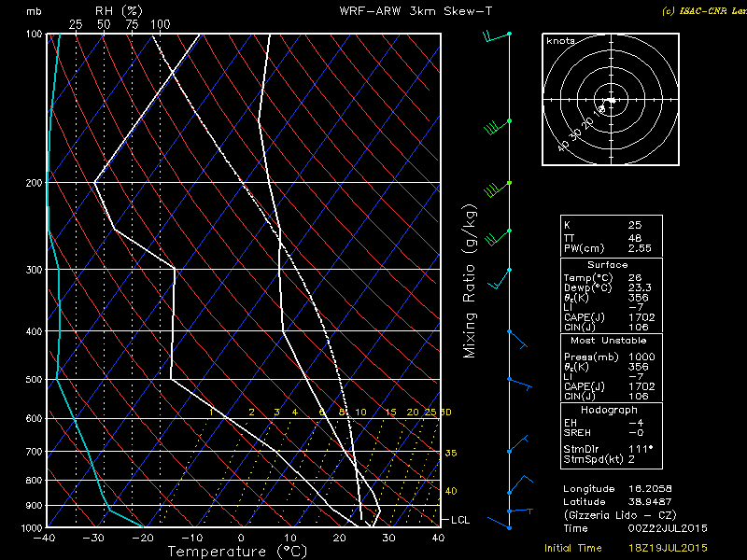
Task: Click the -20 temperature axis label
Action: [143, 539]
